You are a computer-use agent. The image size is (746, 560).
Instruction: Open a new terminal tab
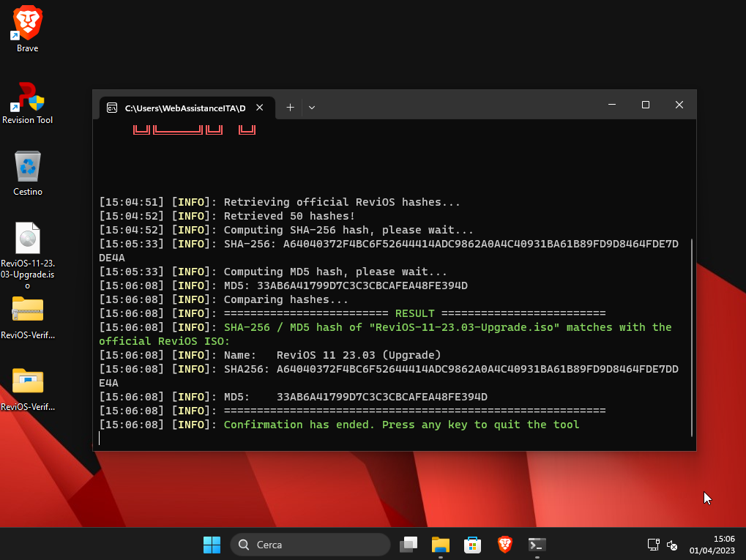290,108
